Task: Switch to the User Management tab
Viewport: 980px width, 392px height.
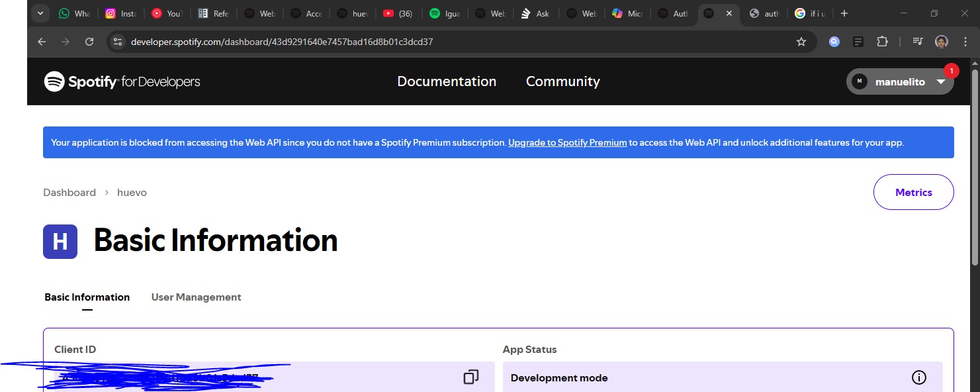Action: pos(196,297)
